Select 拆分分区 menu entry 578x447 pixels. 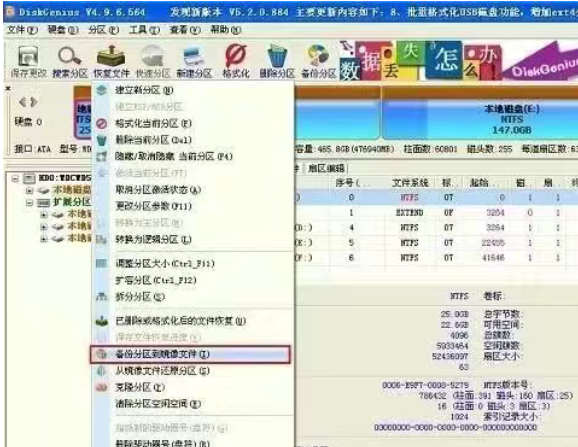point(193,297)
